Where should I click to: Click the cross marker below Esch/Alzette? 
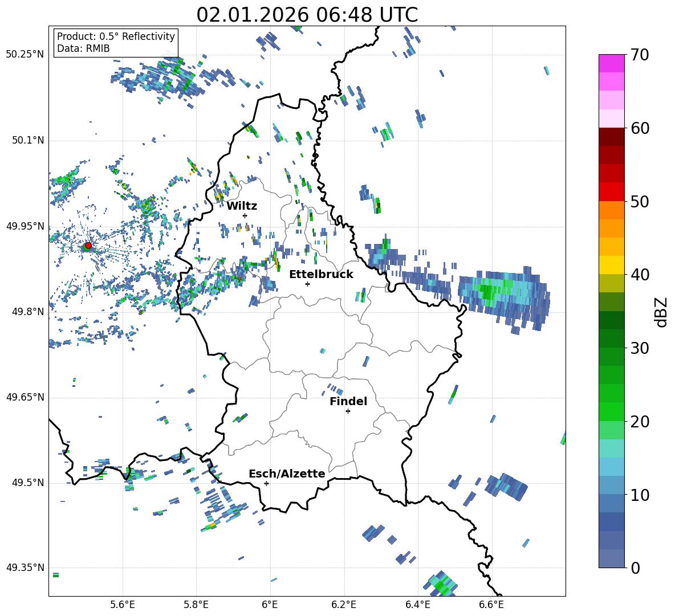click(266, 483)
